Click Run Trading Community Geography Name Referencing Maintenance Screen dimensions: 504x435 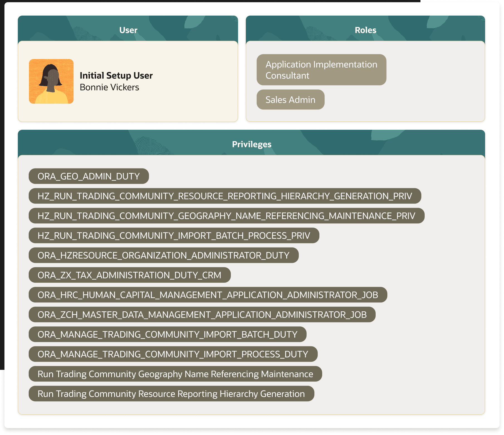[x=175, y=374]
